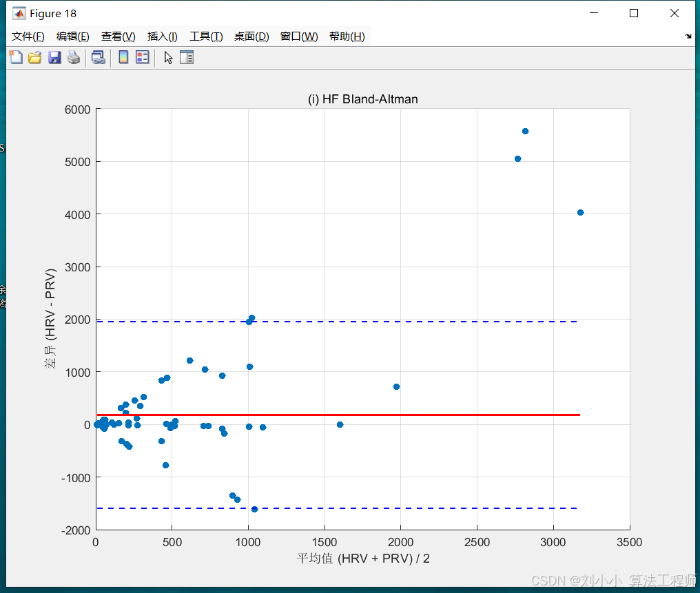This screenshot has height=593, width=700.
Task: Open the 桌面(D) menu
Action: coord(251,37)
